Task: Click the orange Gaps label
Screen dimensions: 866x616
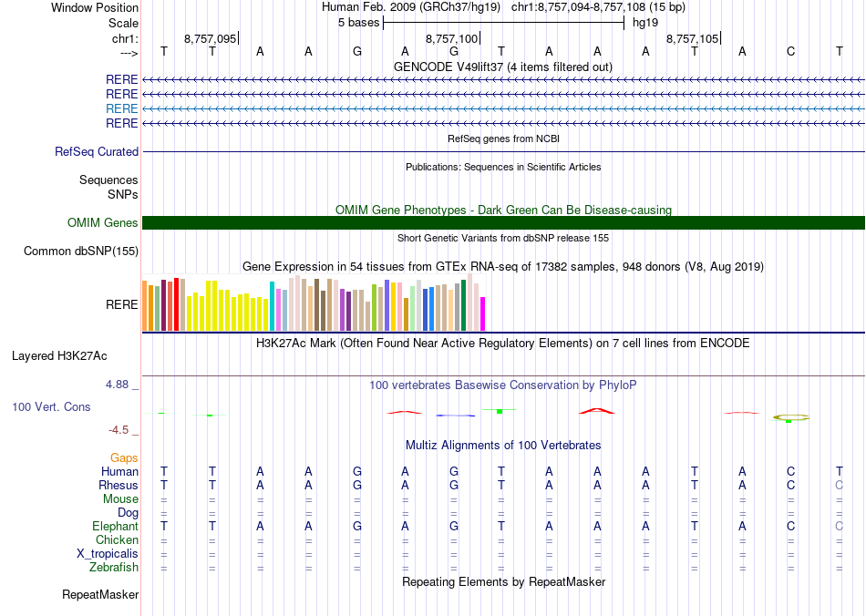Action: click(x=124, y=458)
